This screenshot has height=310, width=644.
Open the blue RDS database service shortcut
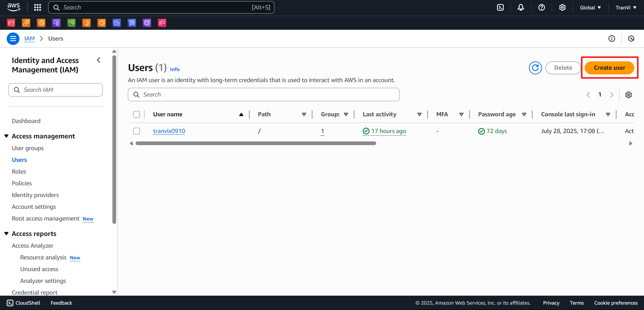click(x=116, y=23)
